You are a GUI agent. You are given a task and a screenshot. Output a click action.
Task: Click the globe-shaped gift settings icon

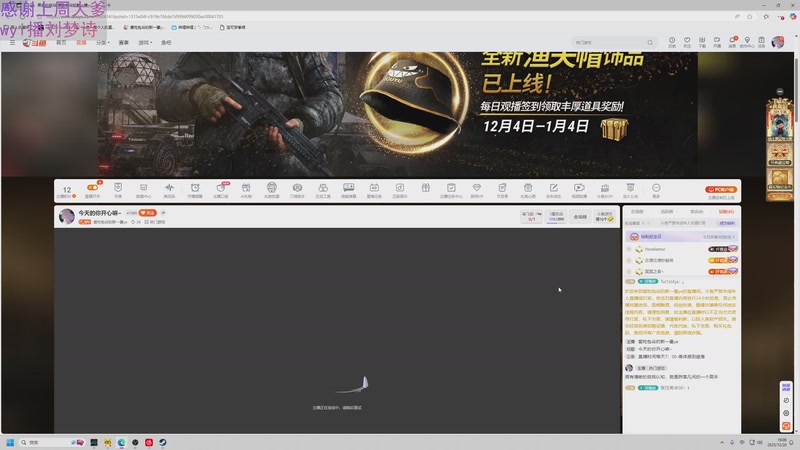pyautogui.click(x=271, y=187)
